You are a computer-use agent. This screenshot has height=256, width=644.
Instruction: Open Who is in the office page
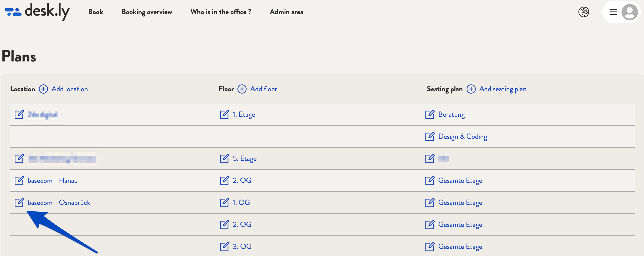click(221, 12)
